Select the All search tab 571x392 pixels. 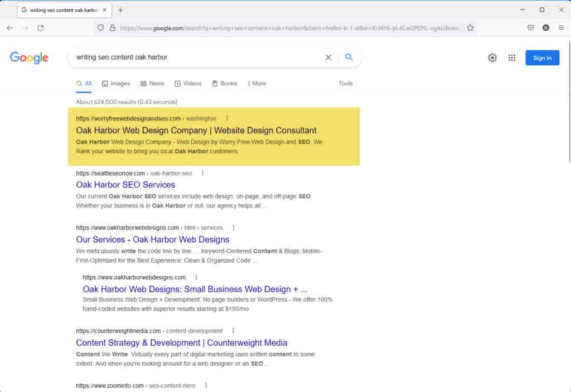pos(84,84)
